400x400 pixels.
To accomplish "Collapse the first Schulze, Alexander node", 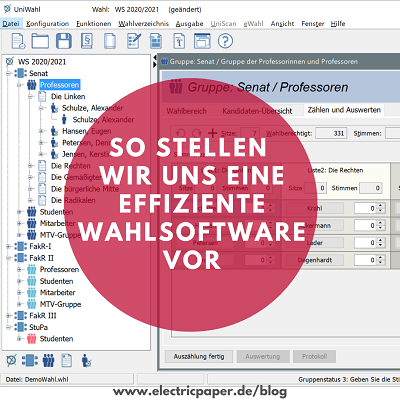I will click(41, 108).
